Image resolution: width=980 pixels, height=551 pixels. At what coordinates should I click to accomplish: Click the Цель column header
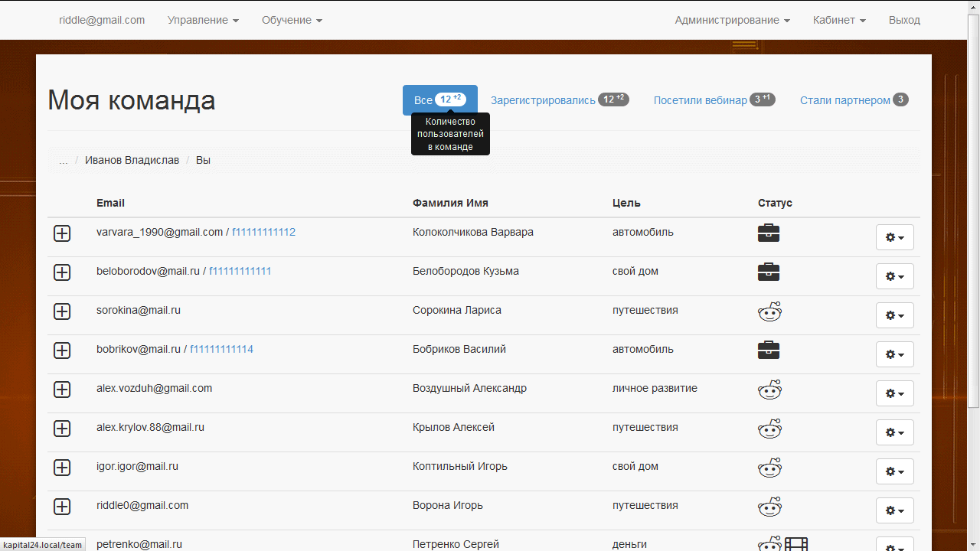coord(626,203)
